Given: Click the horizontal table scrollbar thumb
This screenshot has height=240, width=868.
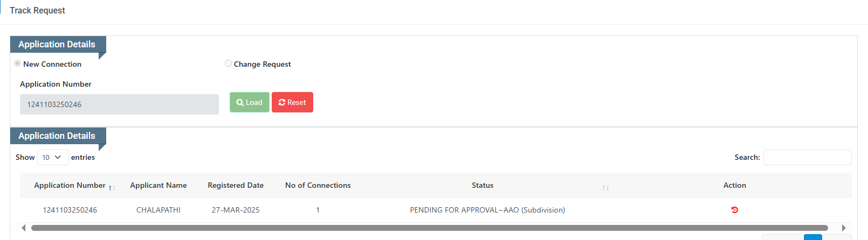Looking at the screenshot, I should click(x=430, y=228).
